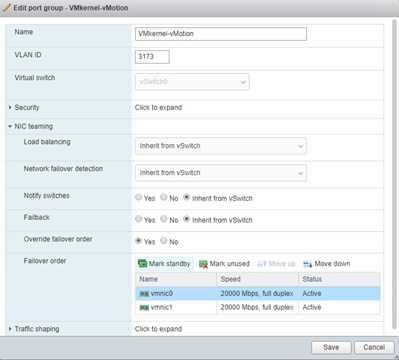Click the Status column header
Image resolution: width=399 pixels, height=360 pixels.
[x=339, y=279]
